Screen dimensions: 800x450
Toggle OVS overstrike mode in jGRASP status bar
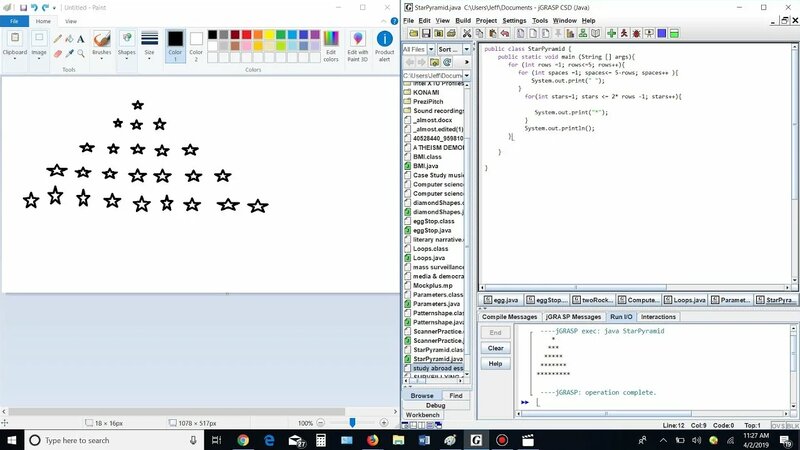pyautogui.click(x=778, y=426)
